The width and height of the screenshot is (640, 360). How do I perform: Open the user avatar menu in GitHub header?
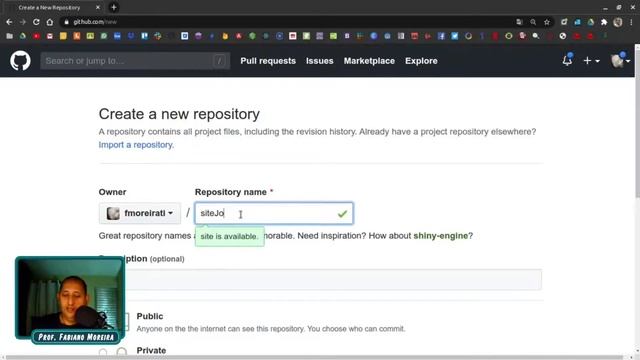(620, 60)
